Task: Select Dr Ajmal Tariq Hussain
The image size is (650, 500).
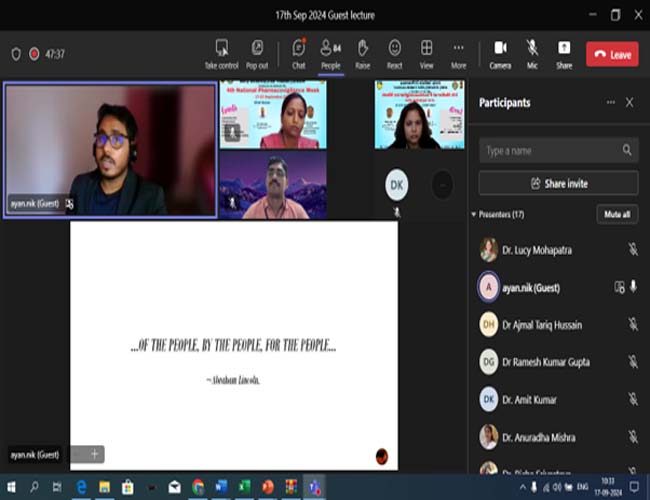Action: click(558, 325)
